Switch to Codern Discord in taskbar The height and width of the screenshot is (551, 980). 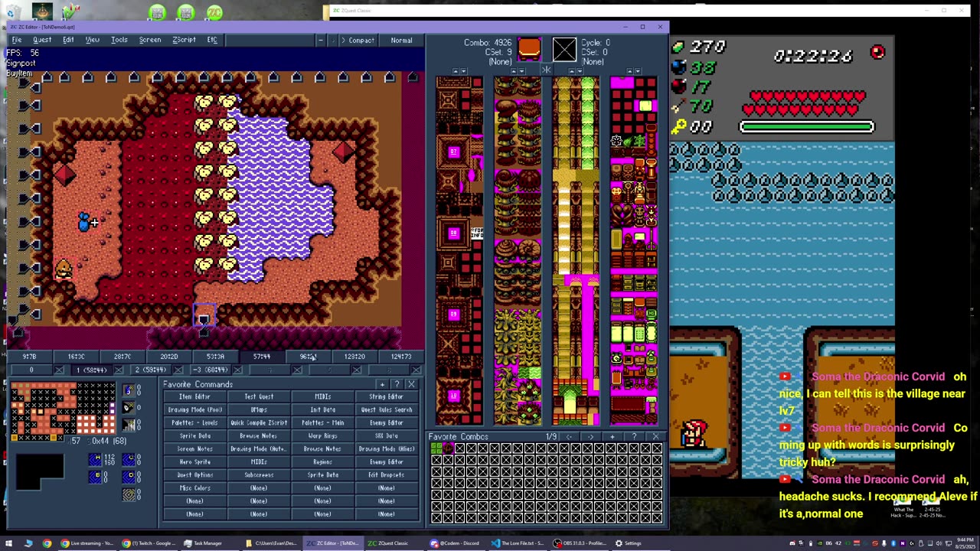(455, 543)
